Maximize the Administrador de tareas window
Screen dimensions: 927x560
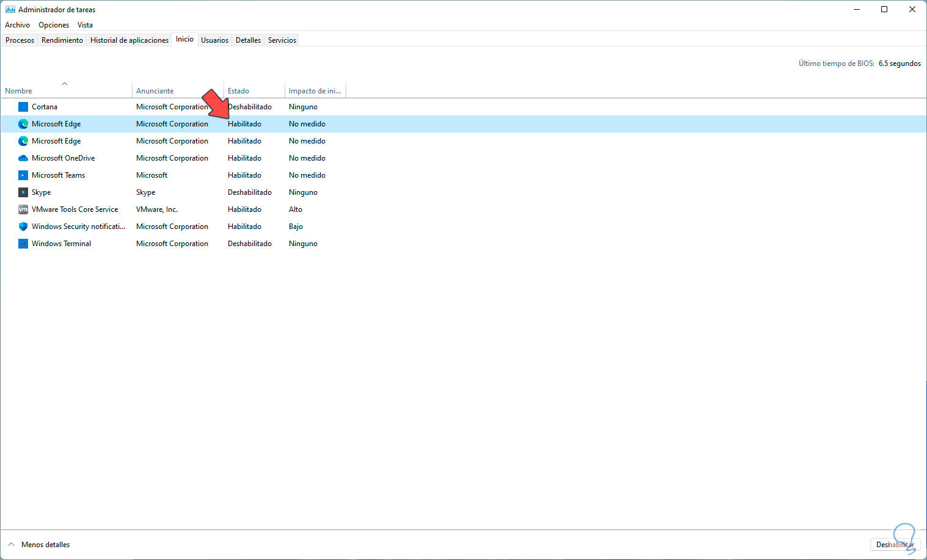point(884,10)
